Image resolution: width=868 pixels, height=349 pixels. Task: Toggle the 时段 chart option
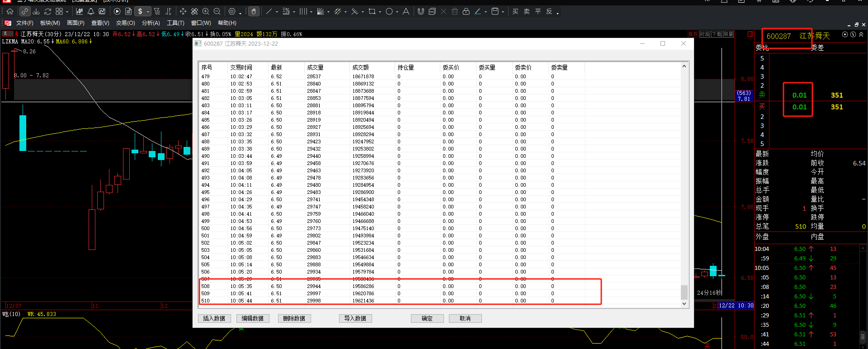pos(705,34)
